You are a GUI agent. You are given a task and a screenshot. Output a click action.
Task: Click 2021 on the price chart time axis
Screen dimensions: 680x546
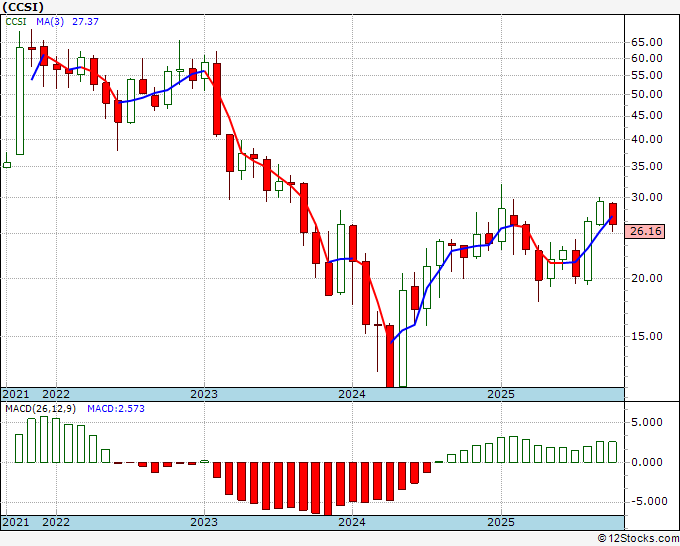point(16,394)
